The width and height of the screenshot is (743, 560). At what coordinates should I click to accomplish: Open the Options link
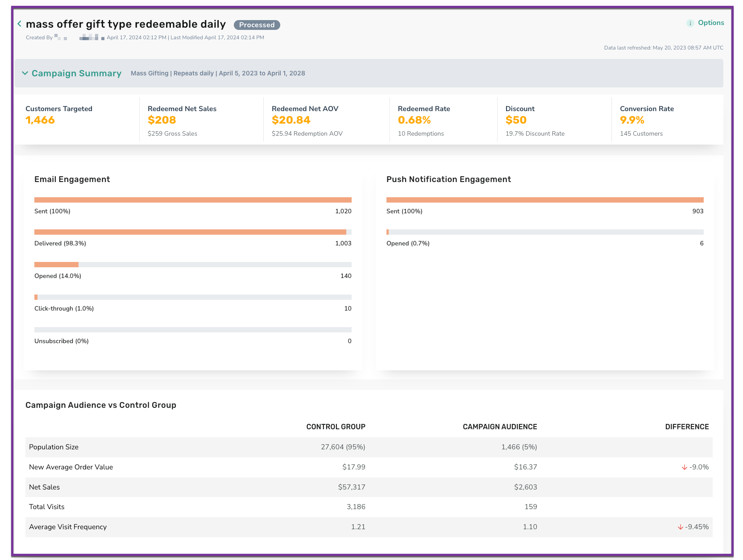pos(711,23)
